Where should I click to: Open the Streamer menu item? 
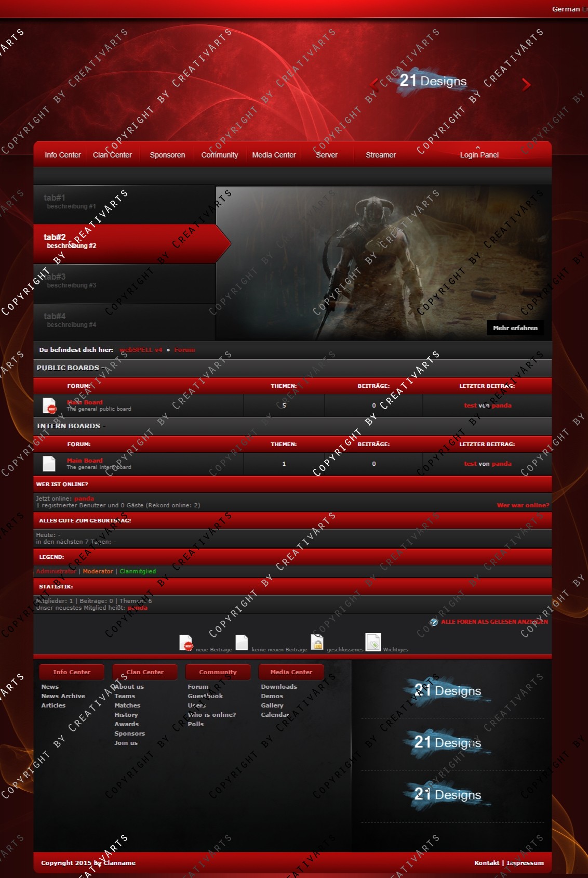[381, 155]
